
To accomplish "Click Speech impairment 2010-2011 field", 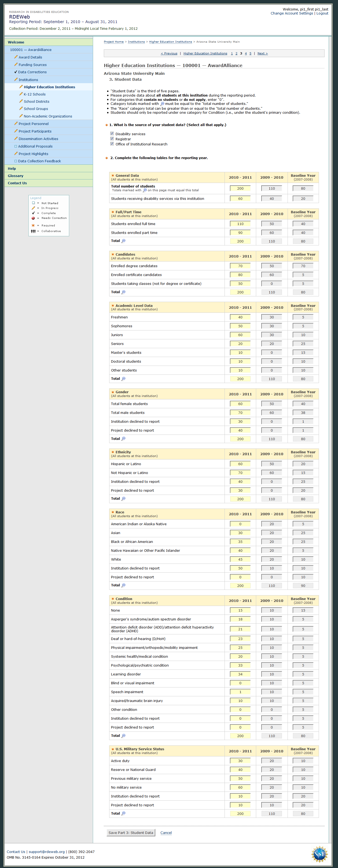I will [x=240, y=692].
